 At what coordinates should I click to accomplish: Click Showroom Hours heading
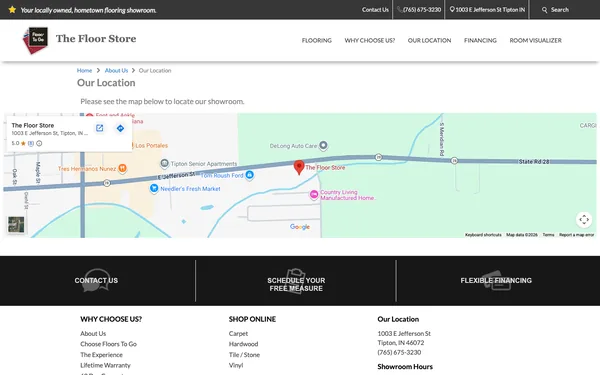point(405,367)
